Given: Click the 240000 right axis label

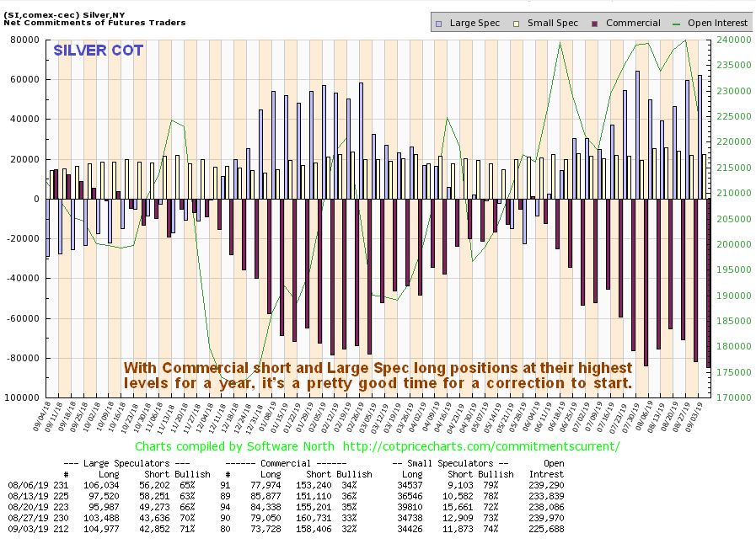Looking at the screenshot, I should [x=734, y=40].
